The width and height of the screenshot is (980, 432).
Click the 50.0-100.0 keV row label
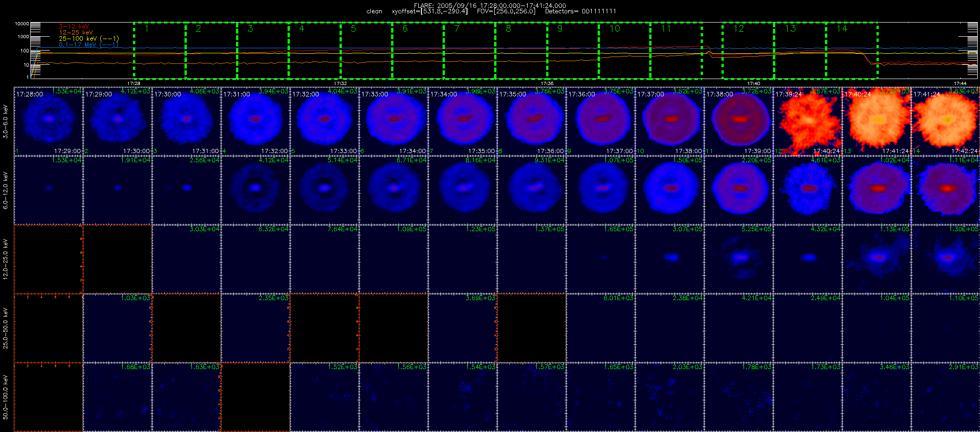pos(6,397)
